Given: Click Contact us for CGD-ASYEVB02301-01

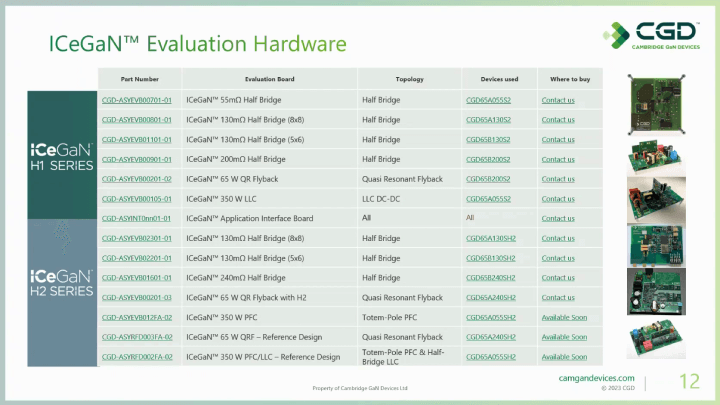Looking at the screenshot, I should 558,238.
